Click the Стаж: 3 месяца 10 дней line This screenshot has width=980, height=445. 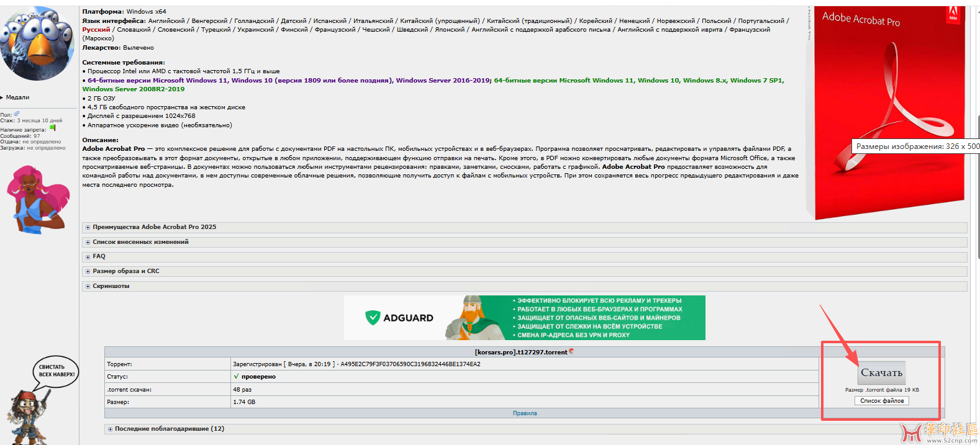pyautogui.click(x=31, y=120)
